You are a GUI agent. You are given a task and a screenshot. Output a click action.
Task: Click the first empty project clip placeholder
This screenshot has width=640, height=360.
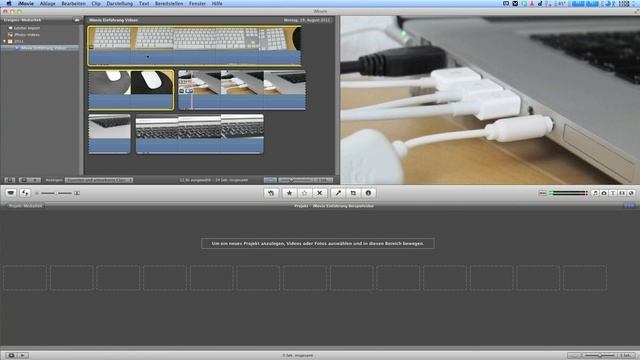(x=25, y=278)
